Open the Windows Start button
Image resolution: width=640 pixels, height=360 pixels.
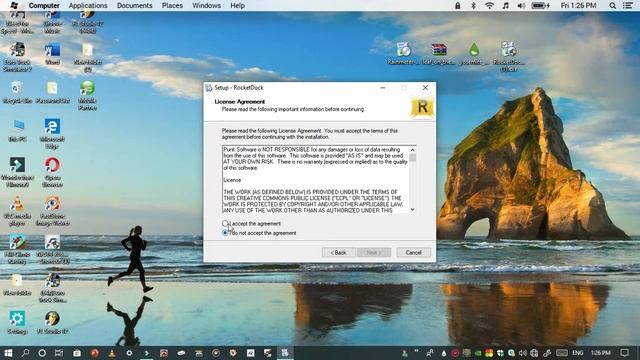pos(8,353)
